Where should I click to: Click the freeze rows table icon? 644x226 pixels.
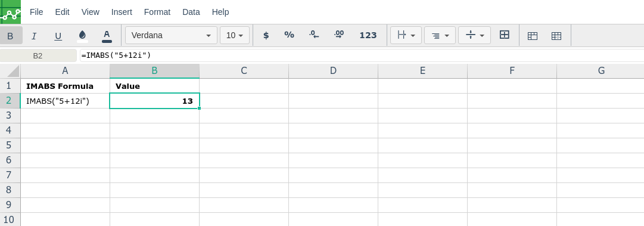(532, 36)
